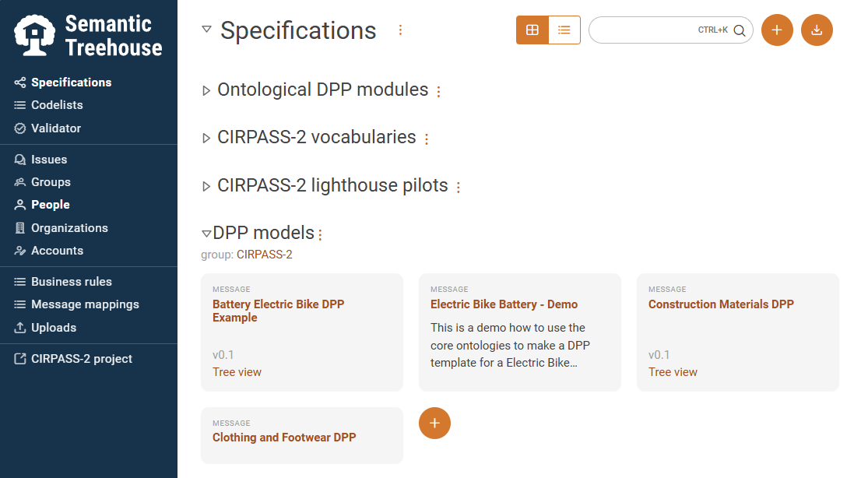This screenshot has width=868, height=478.
Task: Collapse the Specifications heading
Action: 206,30
